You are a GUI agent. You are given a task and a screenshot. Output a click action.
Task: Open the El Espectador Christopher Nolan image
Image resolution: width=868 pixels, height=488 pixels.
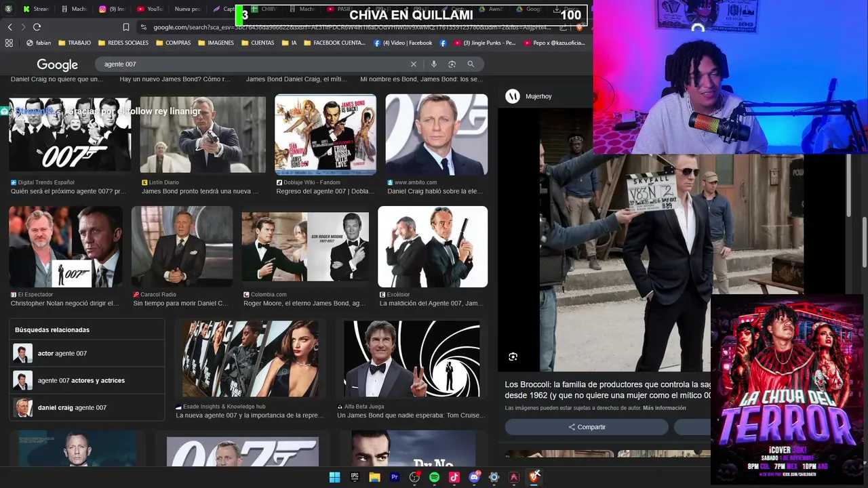(66, 247)
